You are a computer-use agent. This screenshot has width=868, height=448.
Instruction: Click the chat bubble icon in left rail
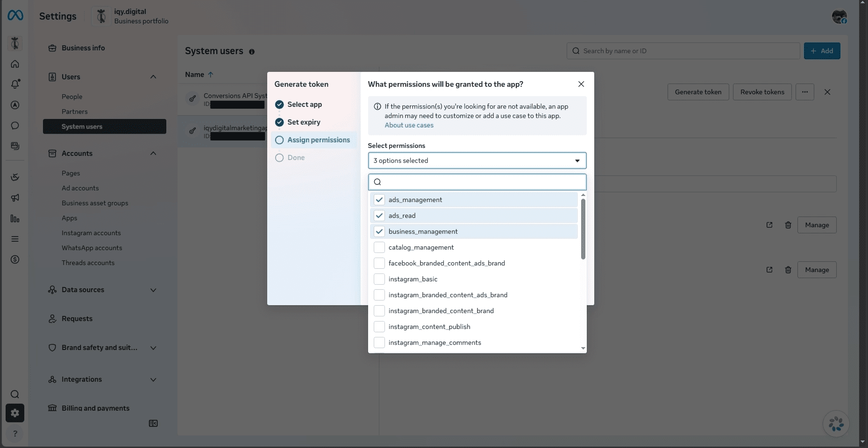[x=15, y=126]
